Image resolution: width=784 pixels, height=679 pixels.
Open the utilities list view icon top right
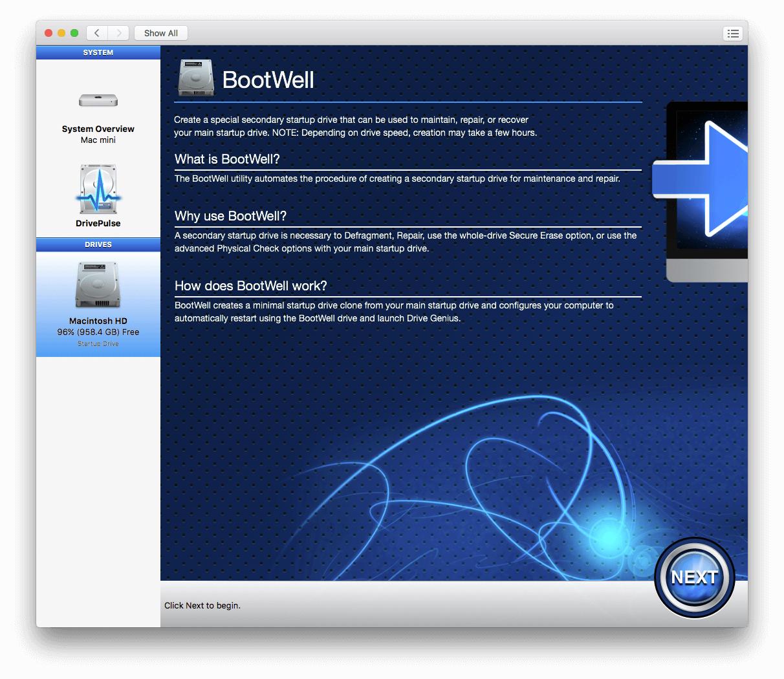point(733,33)
